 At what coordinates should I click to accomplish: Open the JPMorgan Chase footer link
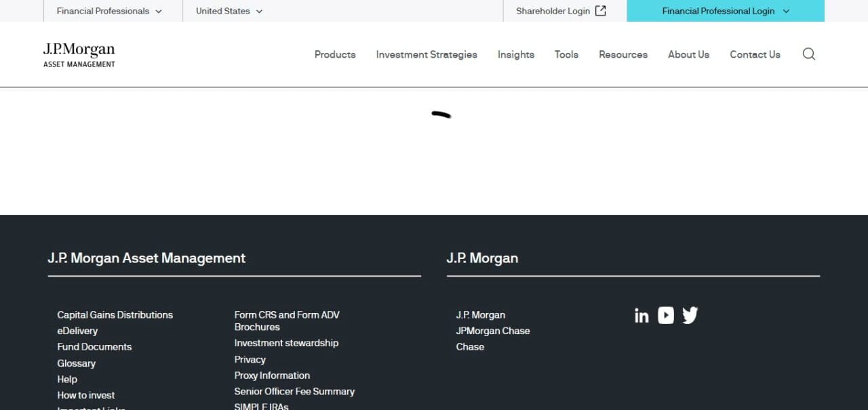pyautogui.click(x=493, y=331)
